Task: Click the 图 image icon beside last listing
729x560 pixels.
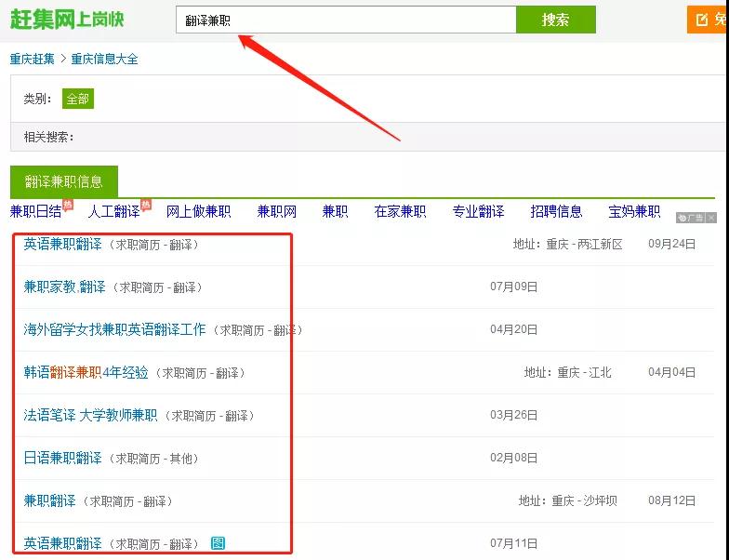Action: (218, 543)
